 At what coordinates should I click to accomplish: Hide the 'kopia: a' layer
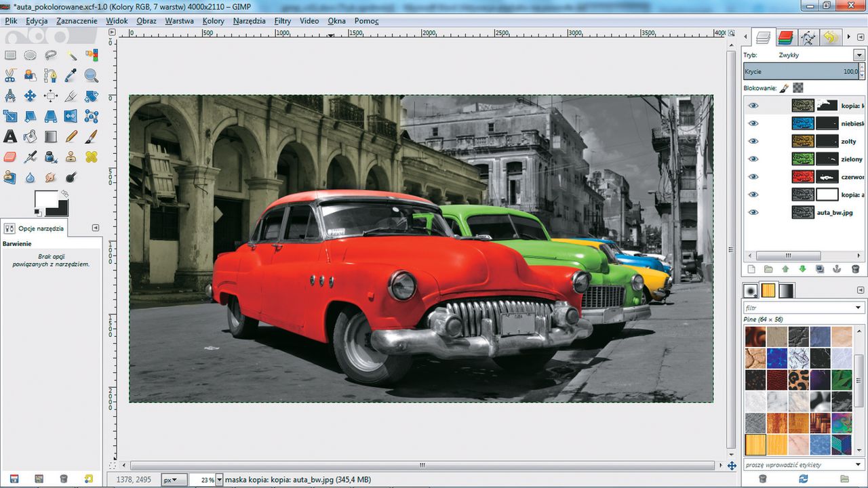(x=753, y=195)
